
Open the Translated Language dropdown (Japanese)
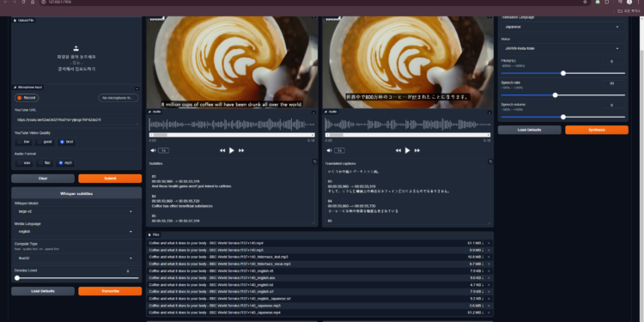click(x=563, y=27)
